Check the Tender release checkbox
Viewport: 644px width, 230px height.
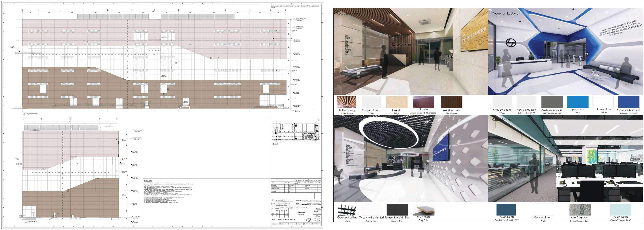coord(288,224)
